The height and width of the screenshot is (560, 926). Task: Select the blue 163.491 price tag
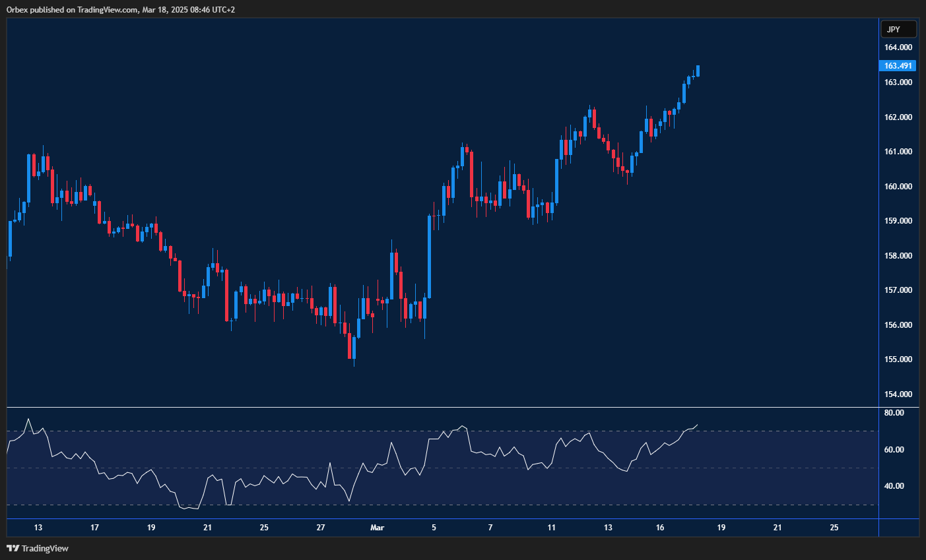click(898, 65)
